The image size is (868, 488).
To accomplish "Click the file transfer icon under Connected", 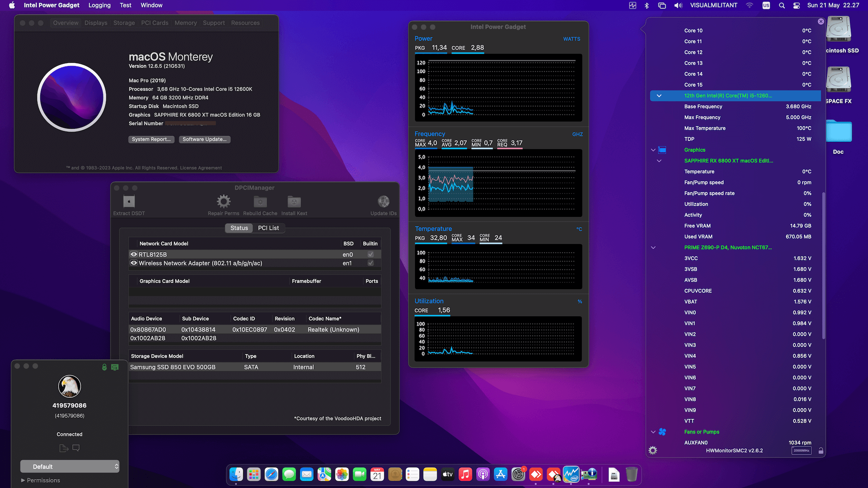I will [x=64, y=448].
